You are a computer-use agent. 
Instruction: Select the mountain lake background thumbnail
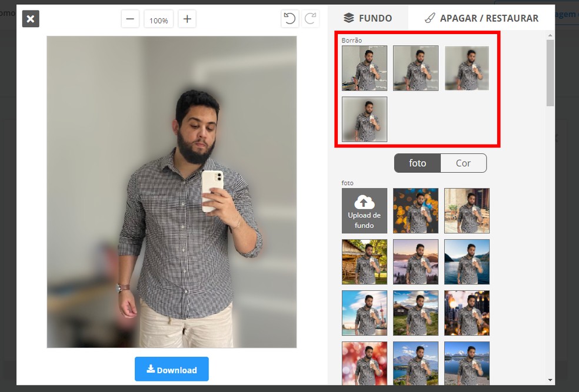(467, 262)
